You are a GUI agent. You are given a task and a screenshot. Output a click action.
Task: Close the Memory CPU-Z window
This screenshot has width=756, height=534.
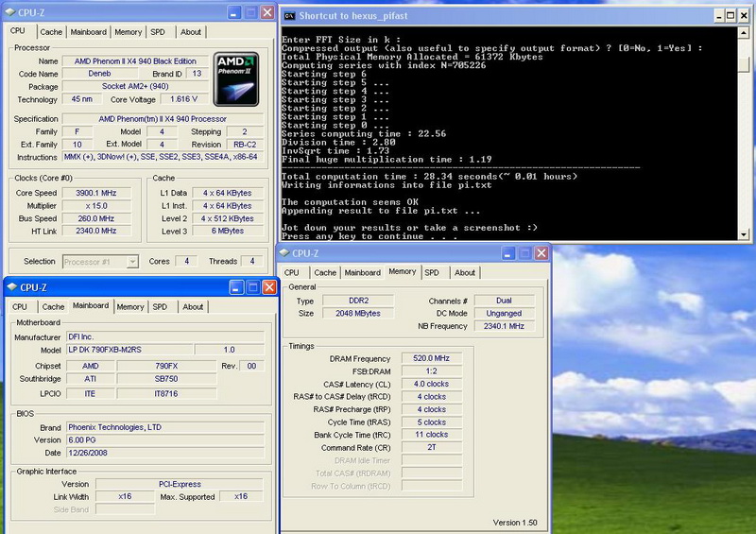pyautogui.click(x=541, y=253)
